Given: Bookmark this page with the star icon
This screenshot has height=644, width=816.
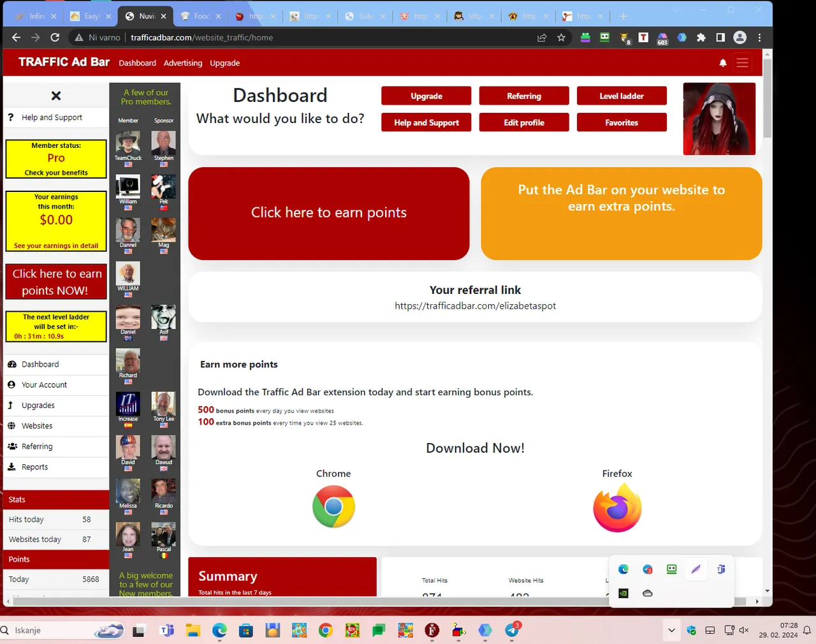Looking at the screenshot, I should click(561, 38).
